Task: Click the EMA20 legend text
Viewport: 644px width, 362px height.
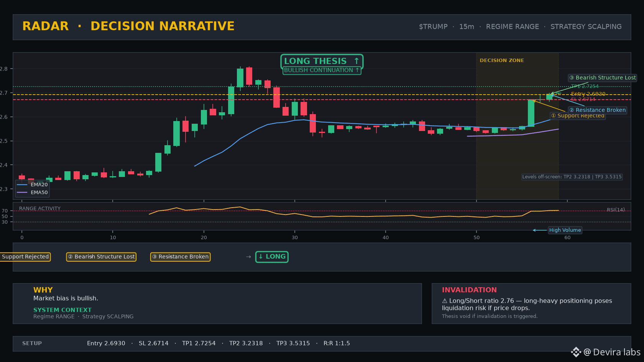Action: point(39,185)
